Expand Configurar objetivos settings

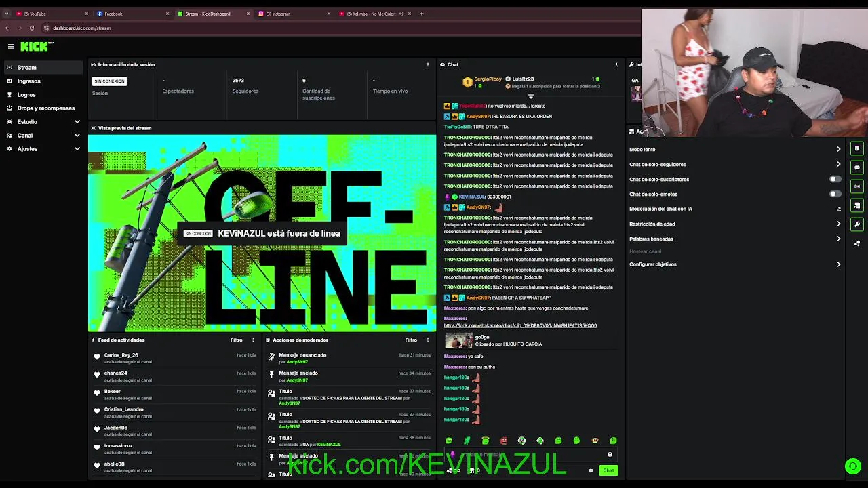(838, 264)
